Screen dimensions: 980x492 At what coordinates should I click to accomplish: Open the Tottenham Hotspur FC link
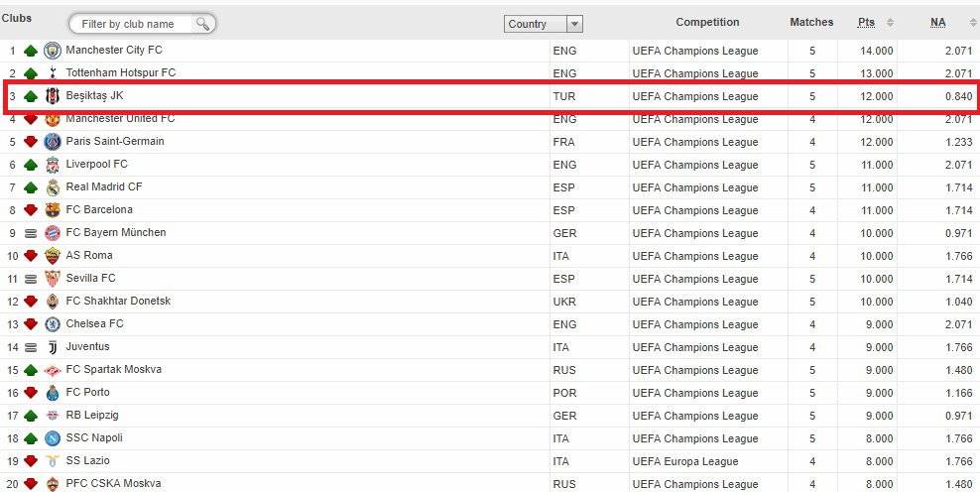coord(120,72)
